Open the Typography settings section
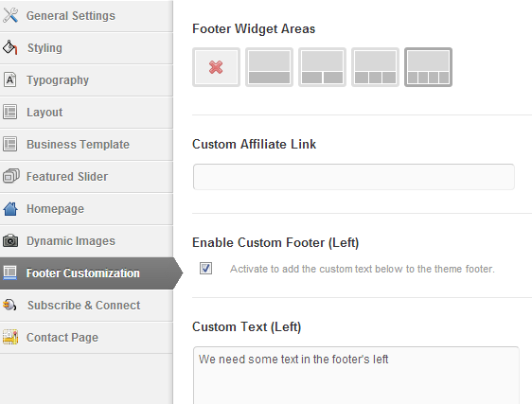This screenshot has height=404, width=532. pyautogui.click(x=86, y=80)
